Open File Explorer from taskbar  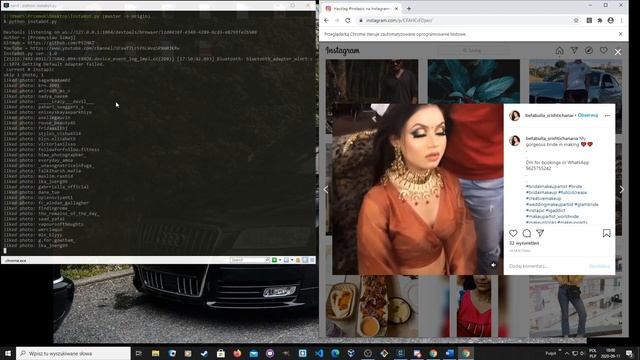coord(156,353)
